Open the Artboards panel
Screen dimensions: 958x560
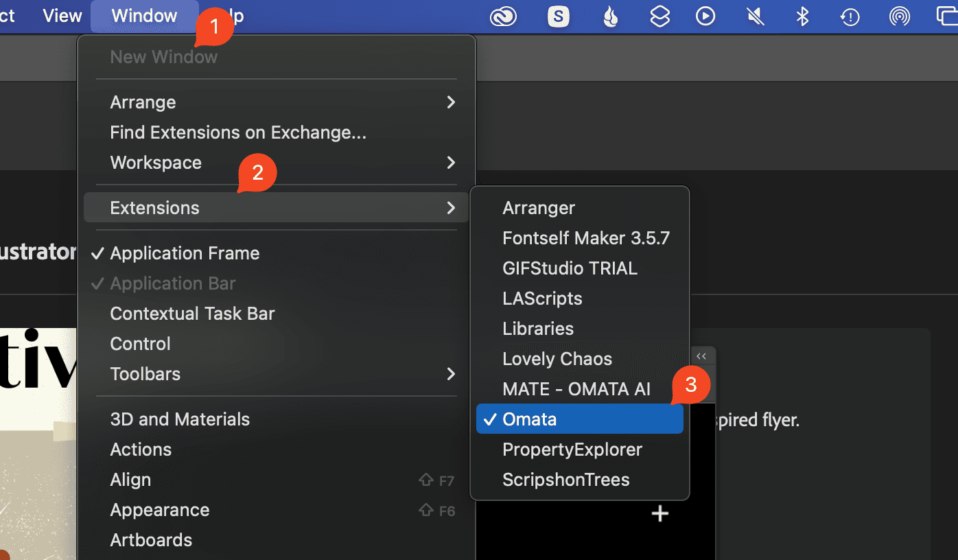tap(277, 540)
